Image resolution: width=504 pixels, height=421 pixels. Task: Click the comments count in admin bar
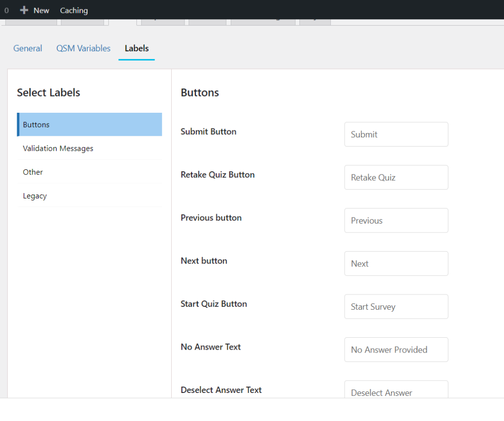click(x=6, y=10)
